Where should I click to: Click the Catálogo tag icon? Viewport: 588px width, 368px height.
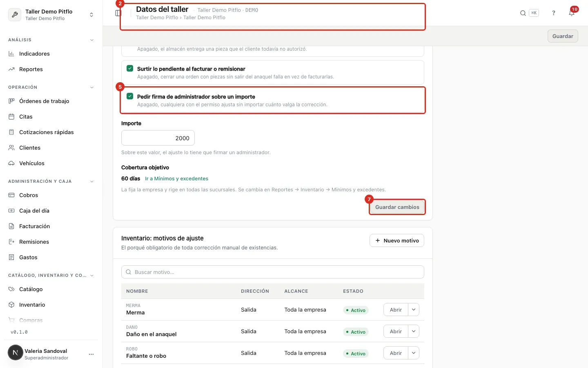pyautogui.click(x=11, y=289)
